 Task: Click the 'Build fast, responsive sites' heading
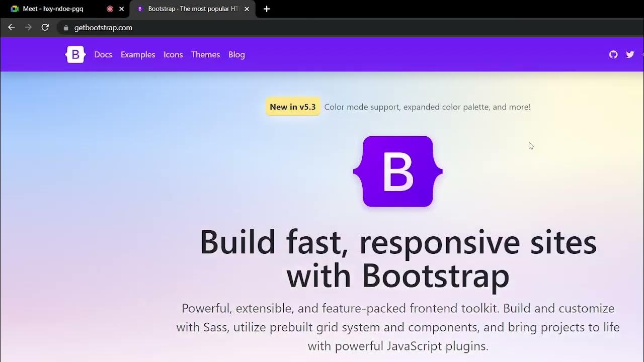point(398,259)
